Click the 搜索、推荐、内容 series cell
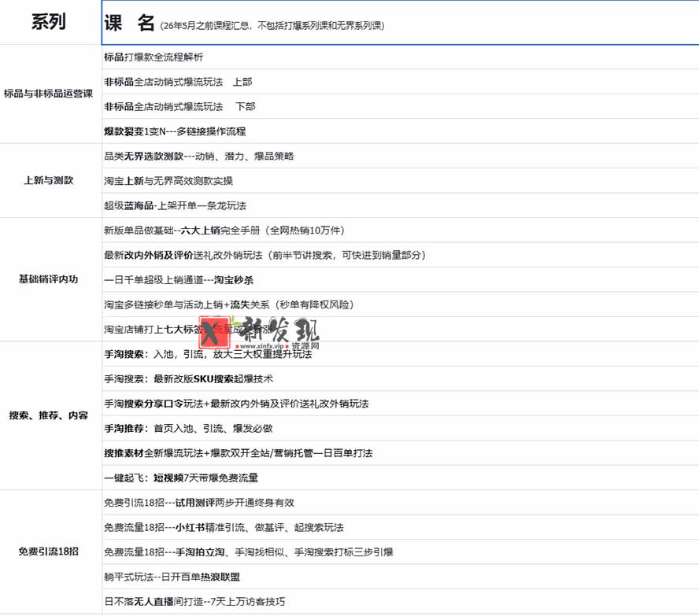 50,415
